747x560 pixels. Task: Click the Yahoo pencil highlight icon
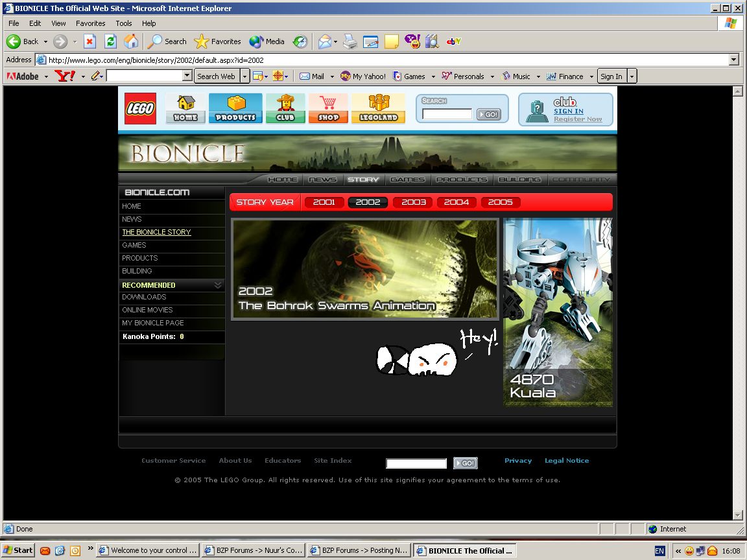[x=96, y=76]
